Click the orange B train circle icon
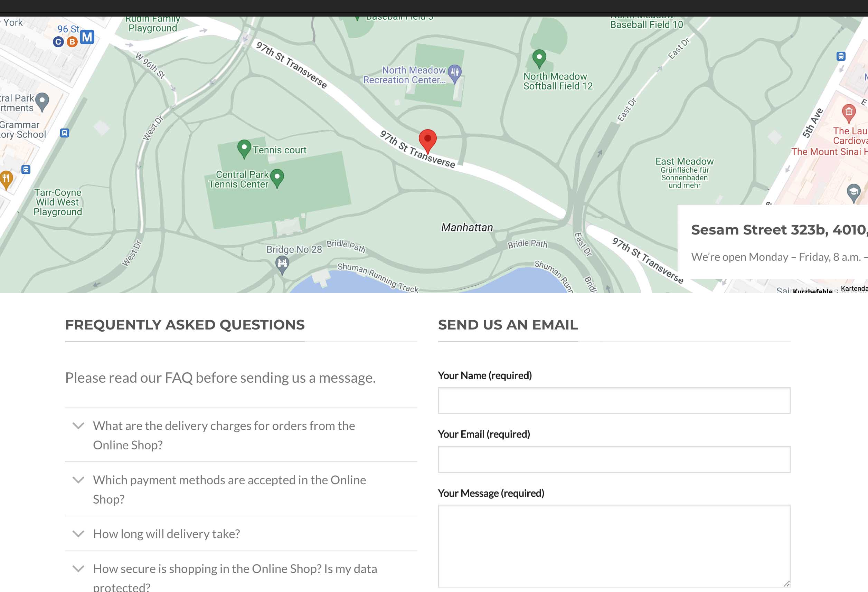 pyautogui.click(x=72, y=42)
